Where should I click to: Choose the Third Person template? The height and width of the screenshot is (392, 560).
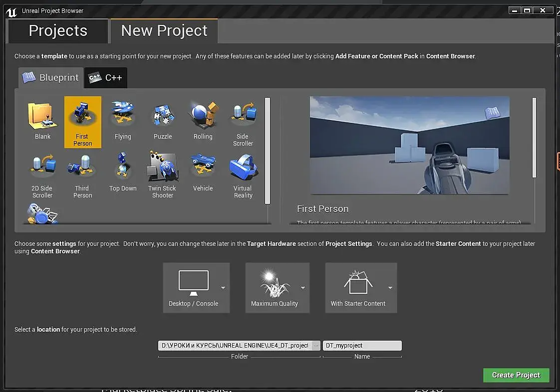coord(83,176)
